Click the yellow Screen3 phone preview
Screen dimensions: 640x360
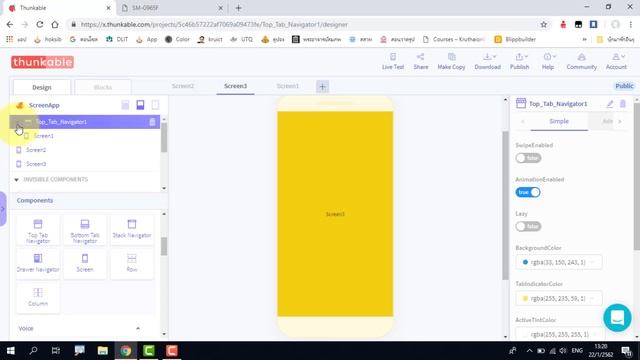pos(335,214)
